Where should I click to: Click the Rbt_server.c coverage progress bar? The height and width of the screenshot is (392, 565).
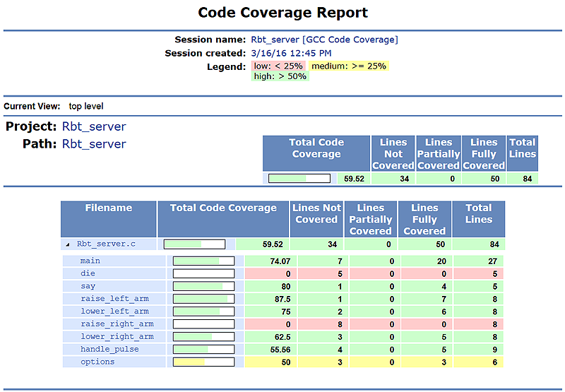tap(194, 244)
